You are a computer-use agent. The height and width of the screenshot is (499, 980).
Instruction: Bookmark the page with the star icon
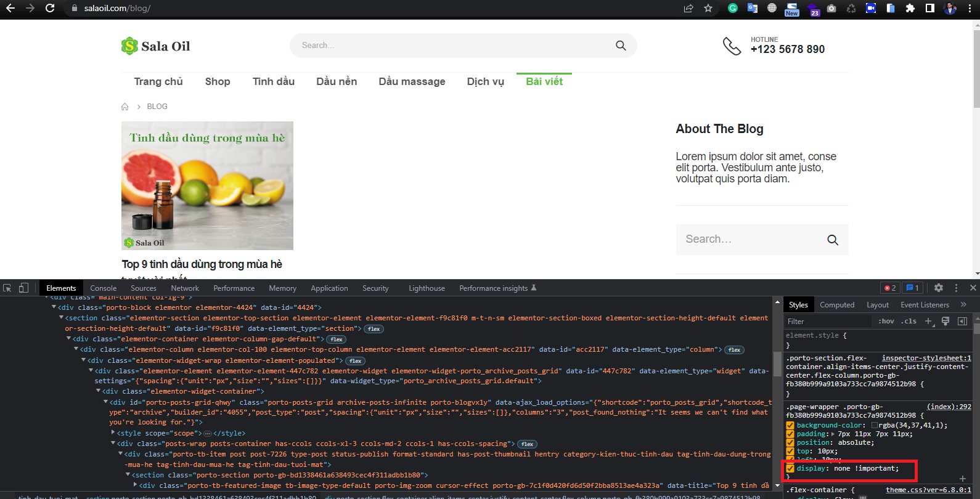click(708, 8)
